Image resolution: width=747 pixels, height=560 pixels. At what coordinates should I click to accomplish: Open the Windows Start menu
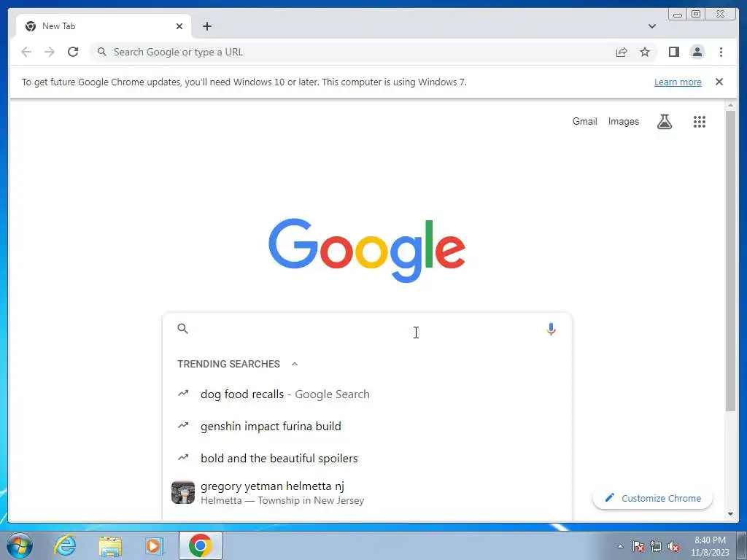click(19, 545)
